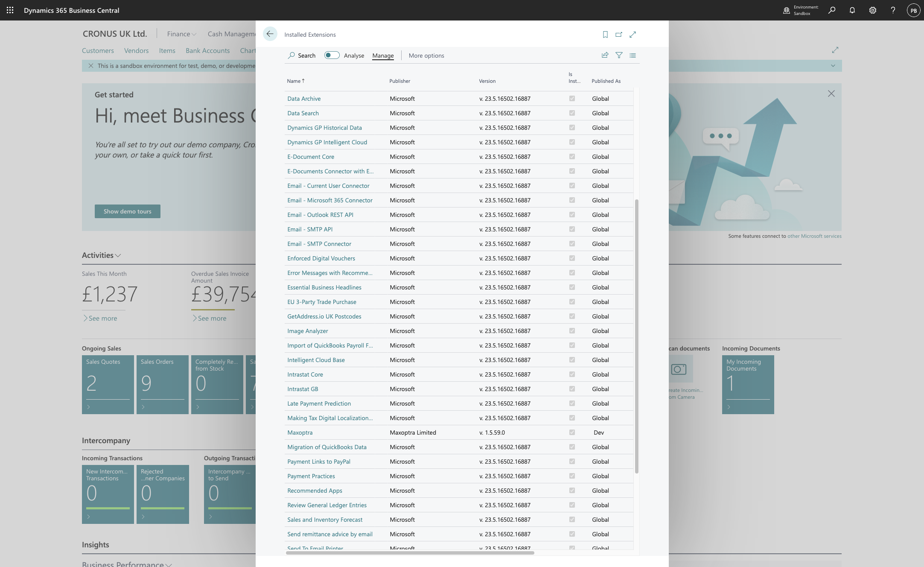Expand the Activities section chevron

(118, 255)
